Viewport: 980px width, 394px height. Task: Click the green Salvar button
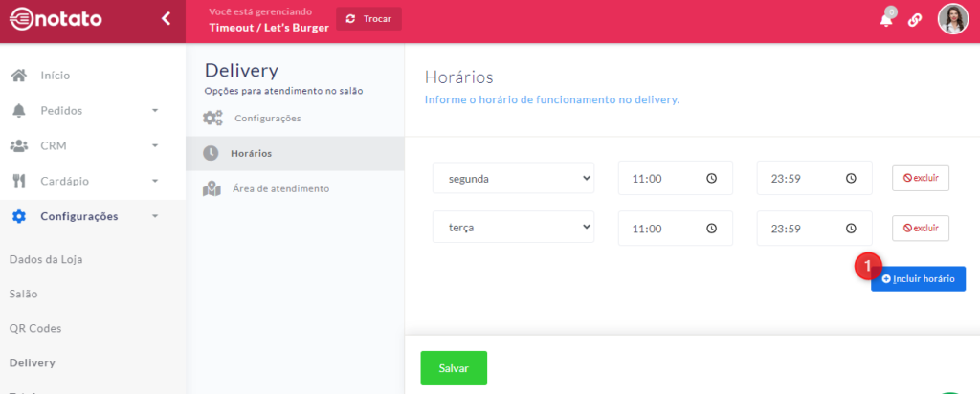pyautogui.click(x=454, y=368)
